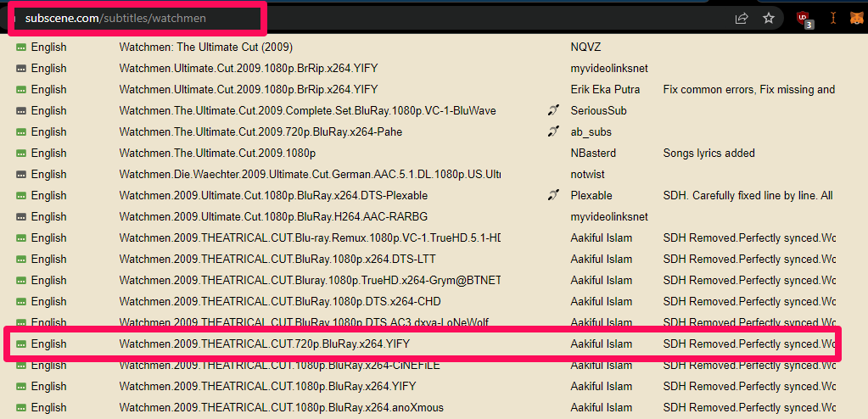Open uploader Plexable's profile
This screenshot has height=419, width=868.
(x=591, y=195)
